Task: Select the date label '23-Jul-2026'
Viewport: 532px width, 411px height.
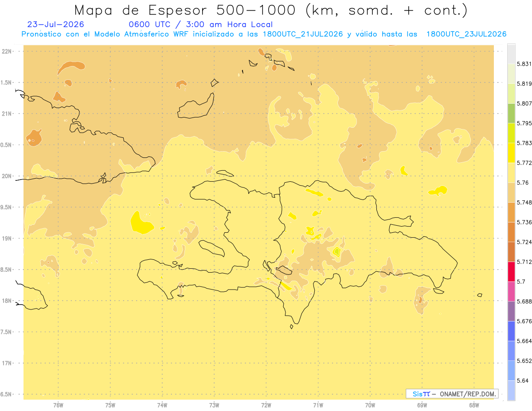Action: point(56,24)
